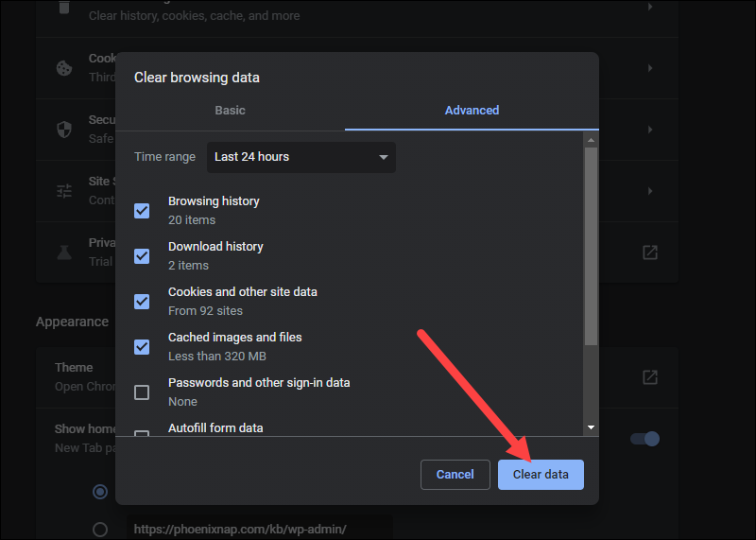
Task: Click the Cached images and files label
Action: click(234, 338)
